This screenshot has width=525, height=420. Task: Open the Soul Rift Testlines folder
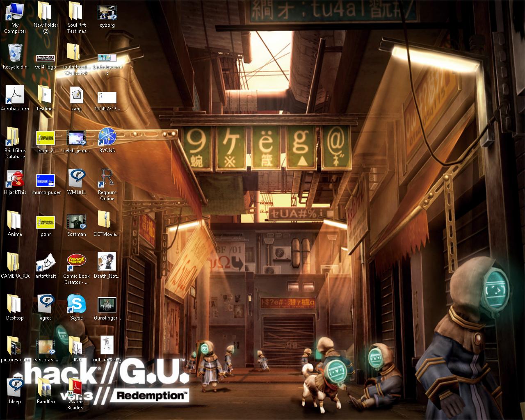pos(76,14)
